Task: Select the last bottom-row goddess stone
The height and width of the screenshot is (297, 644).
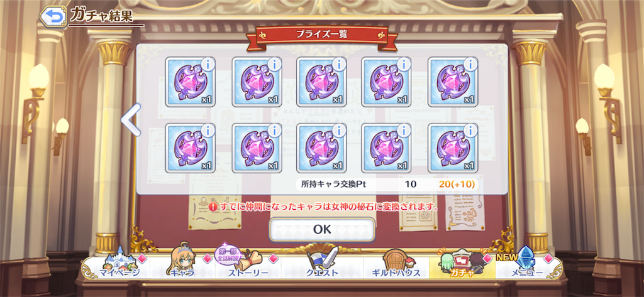Action: [x=453, y=148]
